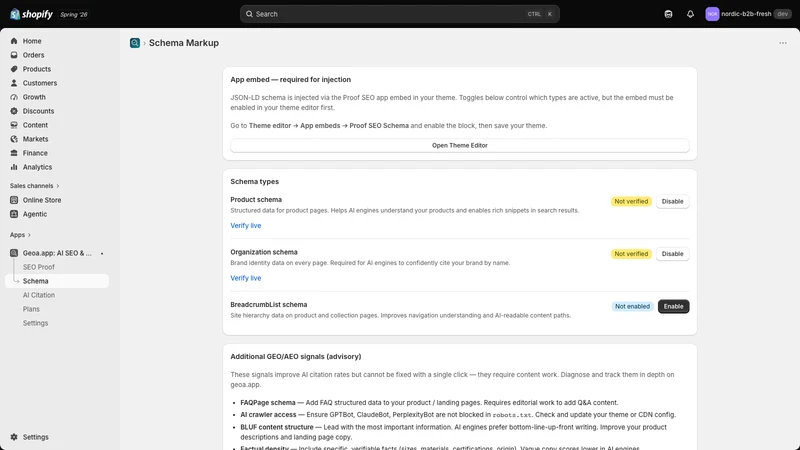
Task: Click the Customers person icon
Action: tap(14, 83)
